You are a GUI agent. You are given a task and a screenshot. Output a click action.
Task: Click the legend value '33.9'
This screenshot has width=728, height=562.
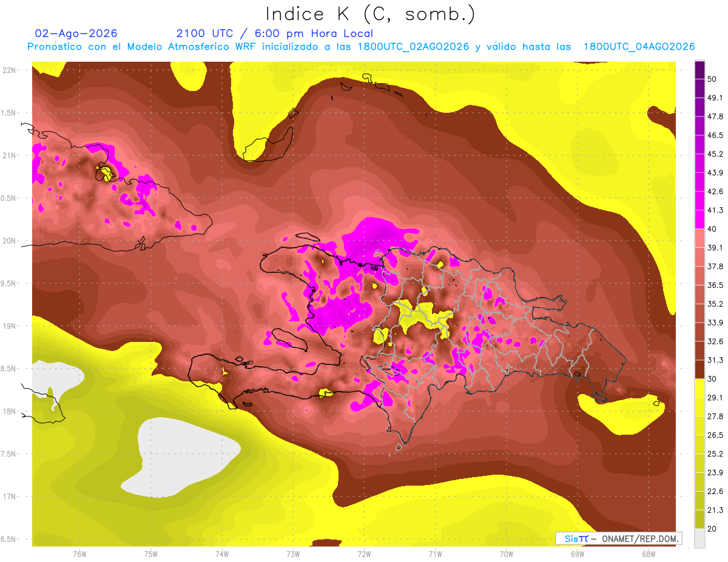pos(716,323)
